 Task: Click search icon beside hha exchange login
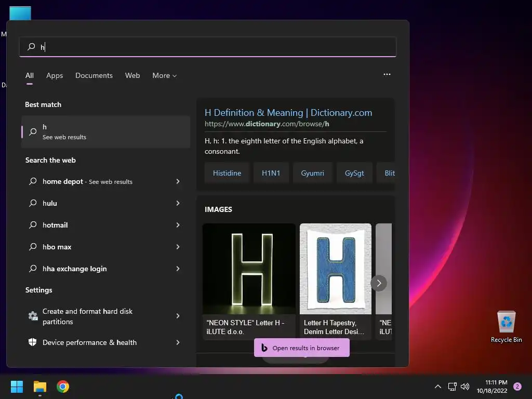tap(33, 269)
